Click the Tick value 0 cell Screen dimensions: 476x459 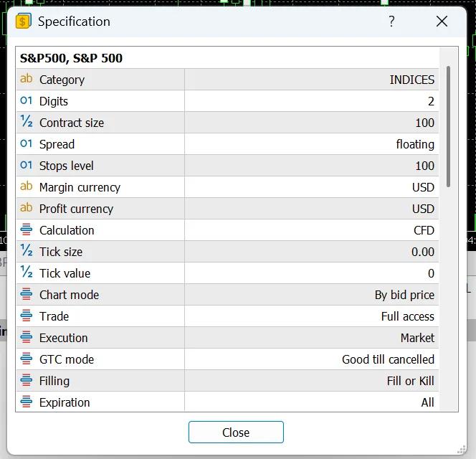tap(431, 273)
